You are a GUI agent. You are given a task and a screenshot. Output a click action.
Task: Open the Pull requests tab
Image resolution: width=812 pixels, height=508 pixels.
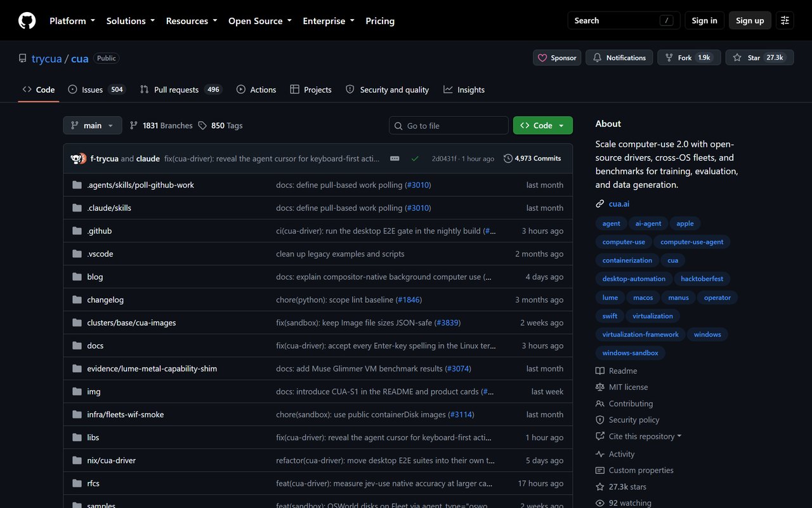pos(181,90)
